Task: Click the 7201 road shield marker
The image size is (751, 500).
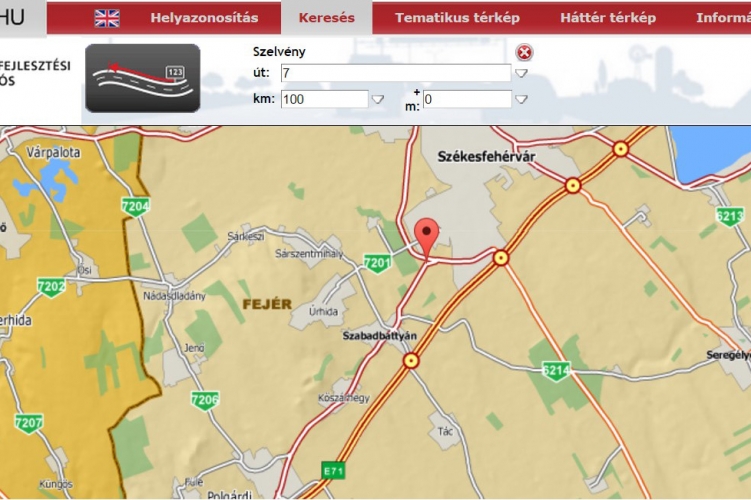Action: [x=377, y=263]
